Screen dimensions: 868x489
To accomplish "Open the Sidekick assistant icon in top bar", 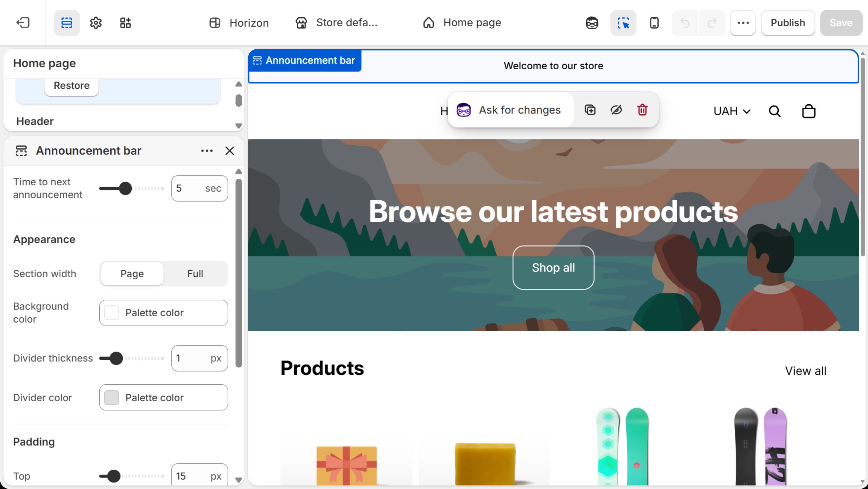I will point(592,23).
